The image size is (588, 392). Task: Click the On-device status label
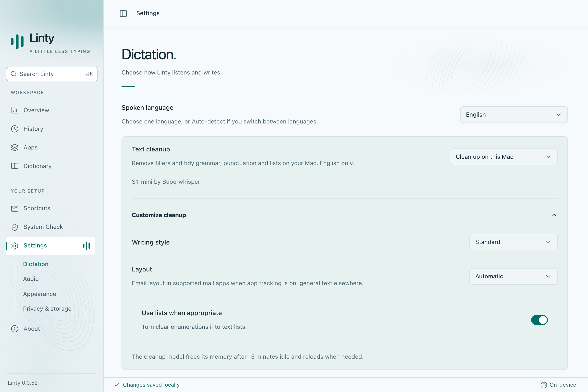[563, 385]
